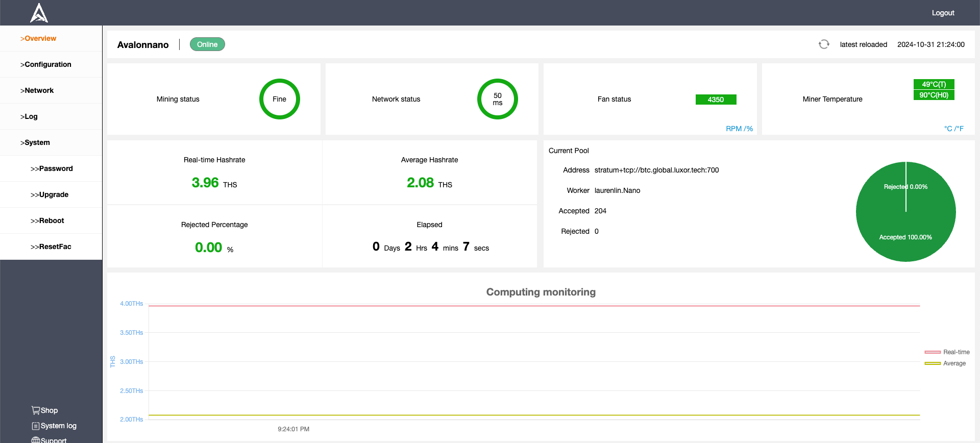This screenshot has width=980, height=443.
Task: Click the Fine mining status ring
Action: pos(279,99)
